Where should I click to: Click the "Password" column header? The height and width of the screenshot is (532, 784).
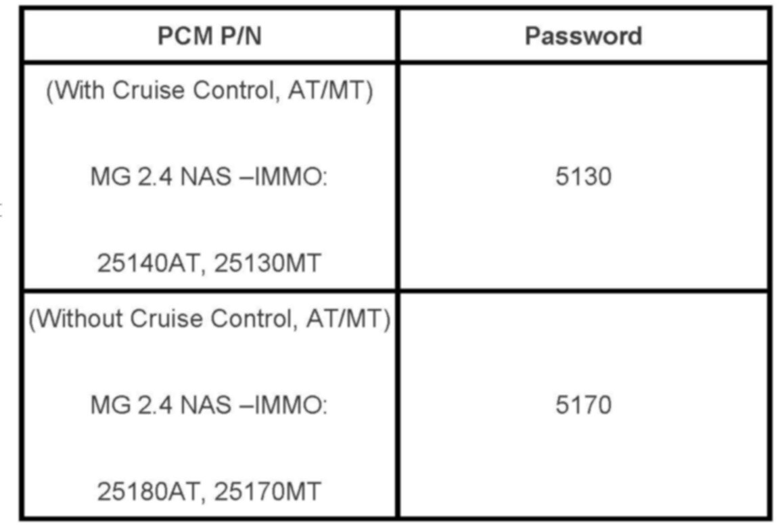pos(583,36)
